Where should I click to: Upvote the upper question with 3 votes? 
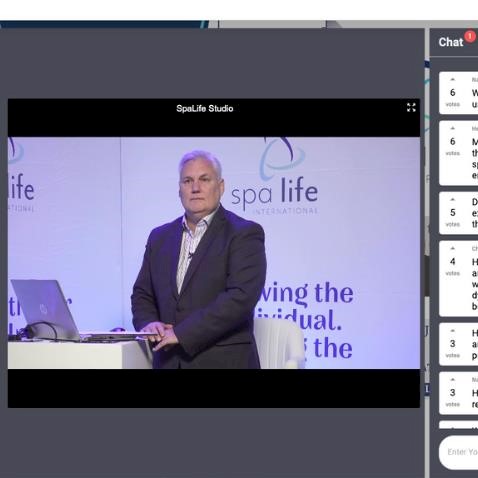[x=452, y=331]
